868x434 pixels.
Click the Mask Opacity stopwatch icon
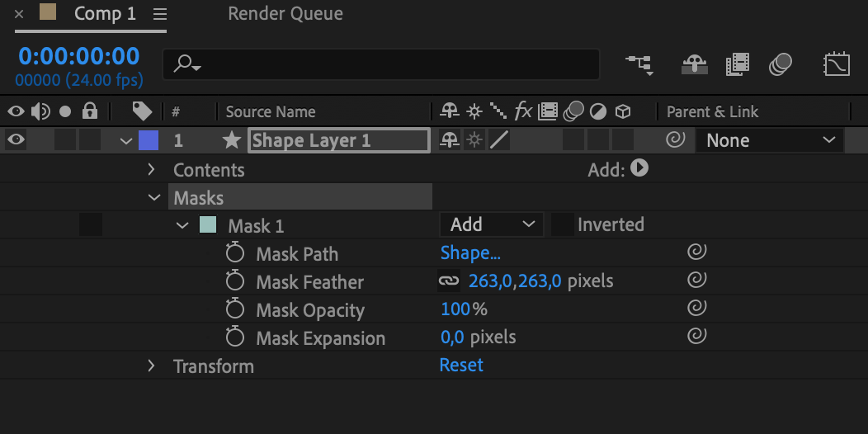(x=235, y=309)
